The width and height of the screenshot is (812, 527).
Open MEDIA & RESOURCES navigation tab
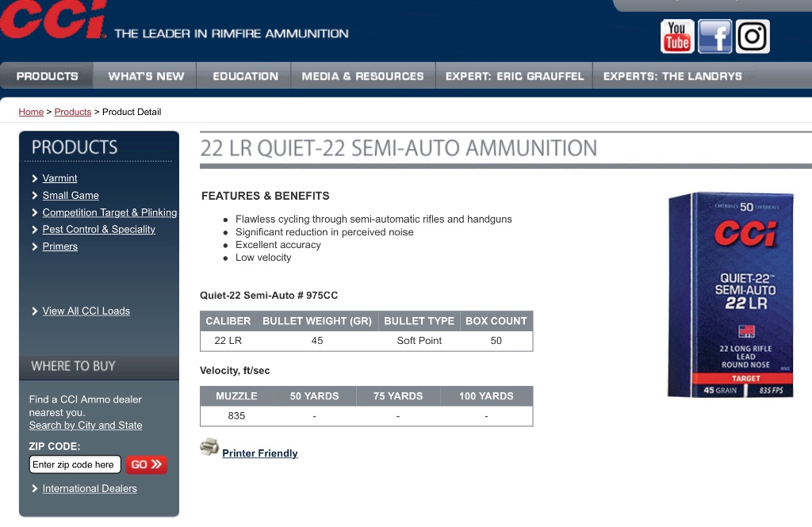tap(362, 76)
